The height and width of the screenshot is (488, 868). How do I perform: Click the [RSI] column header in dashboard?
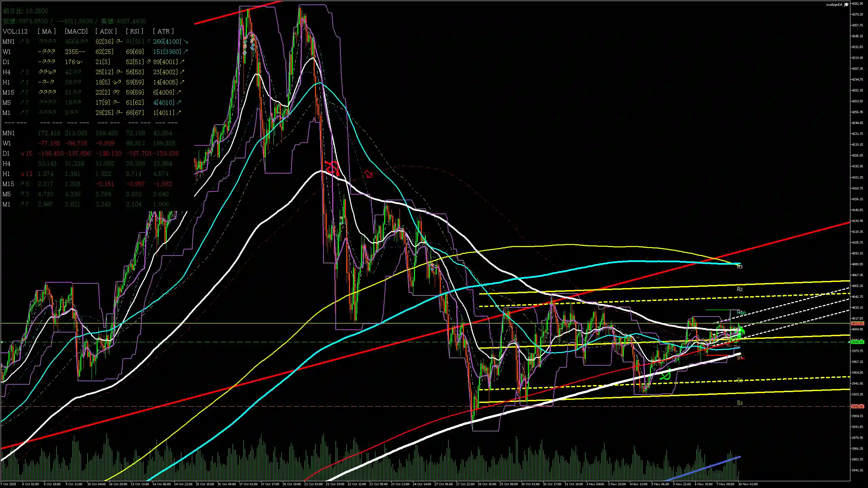tap(134, 31)
